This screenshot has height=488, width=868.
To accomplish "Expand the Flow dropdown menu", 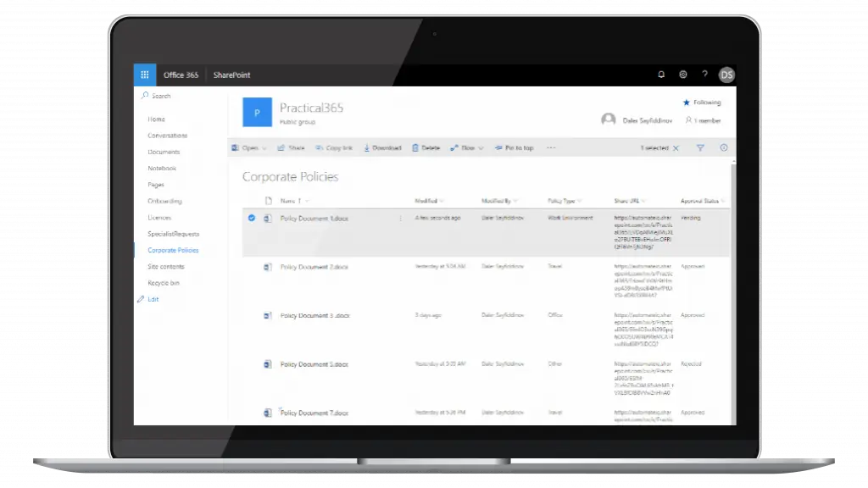I will coord(481,148).
